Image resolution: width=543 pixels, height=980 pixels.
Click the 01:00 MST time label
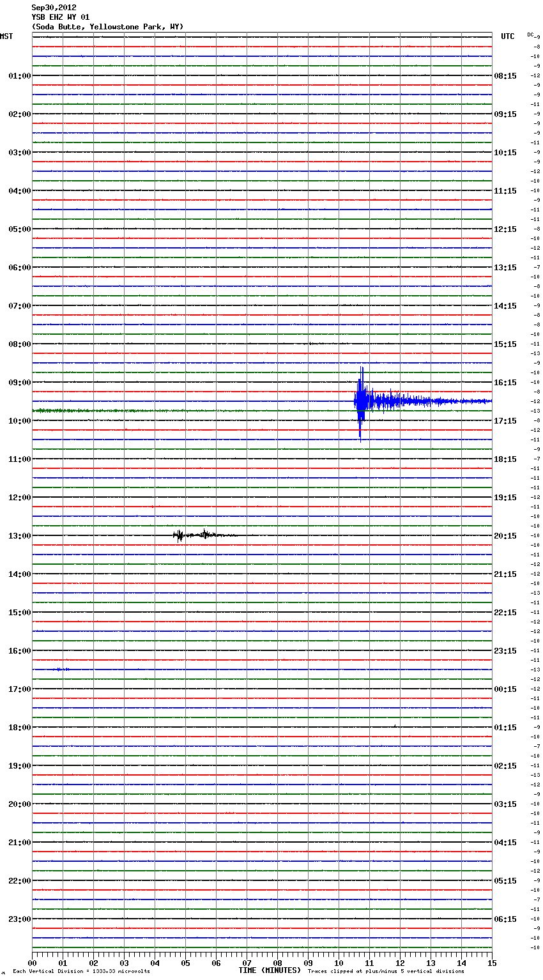(x=19, y=76)
